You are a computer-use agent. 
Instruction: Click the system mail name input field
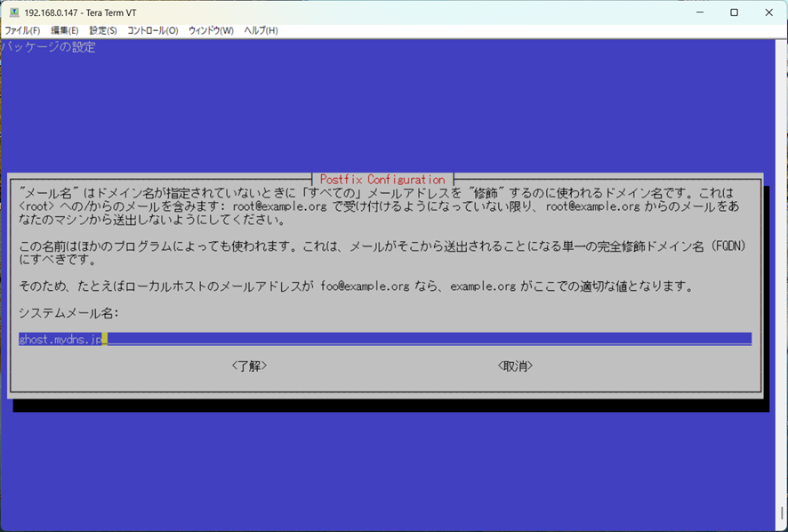point(385,339)
